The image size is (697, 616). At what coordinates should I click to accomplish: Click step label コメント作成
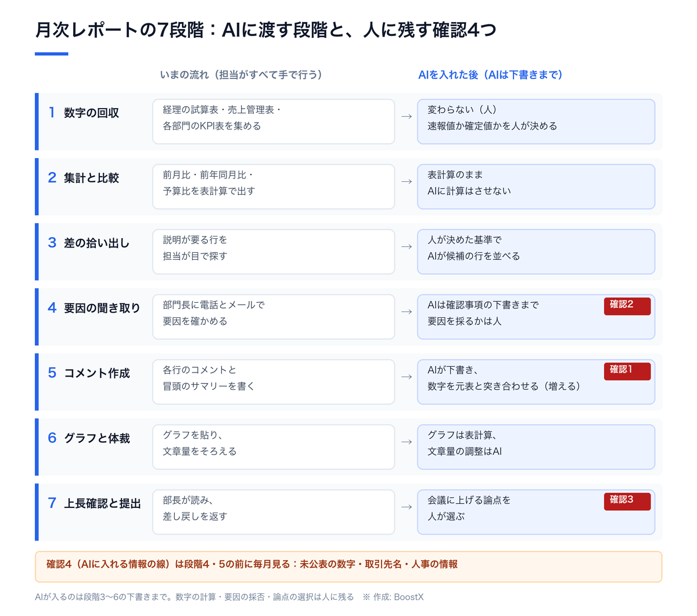coord(96,373)
